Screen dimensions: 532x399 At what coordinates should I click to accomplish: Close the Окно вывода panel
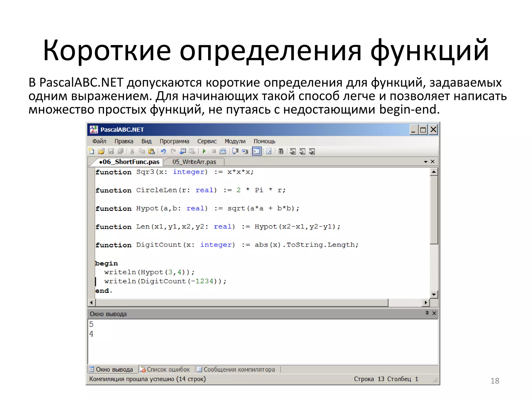434,313
